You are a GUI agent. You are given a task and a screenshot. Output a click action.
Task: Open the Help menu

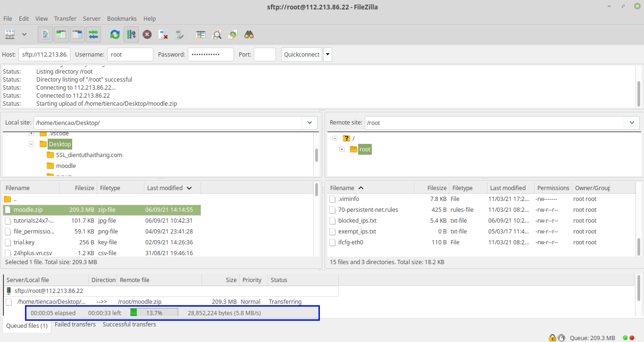pos(150,18)
